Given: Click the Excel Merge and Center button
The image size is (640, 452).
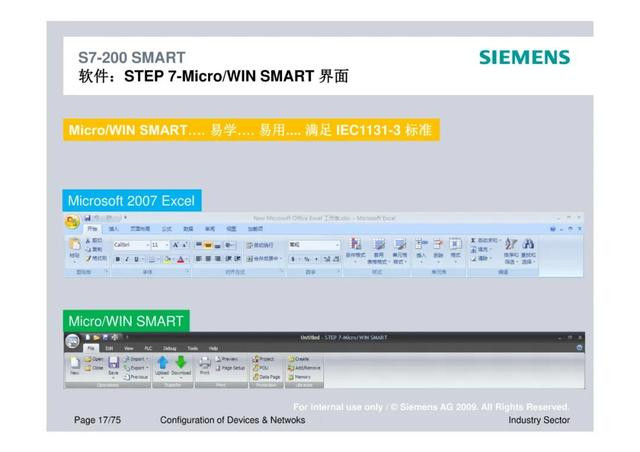Looking at the screenshot, I should coord(263,259).
